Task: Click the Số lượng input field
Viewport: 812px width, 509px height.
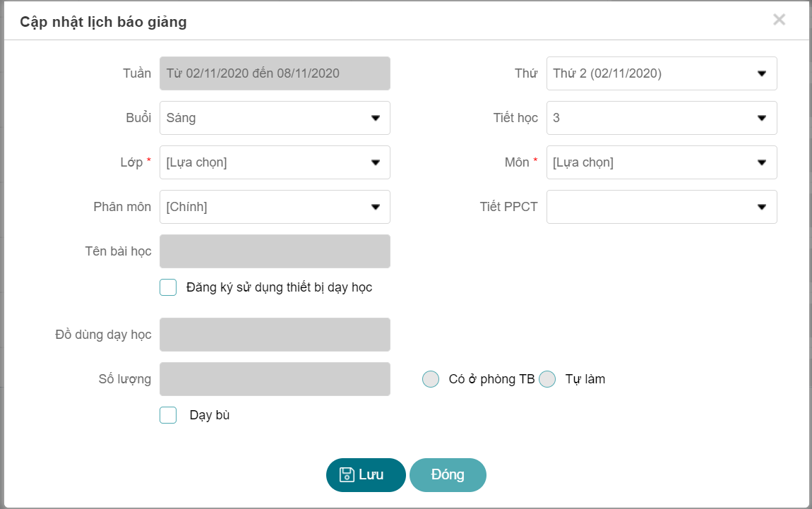Action: pyautogui.click(x=275, y=379)
